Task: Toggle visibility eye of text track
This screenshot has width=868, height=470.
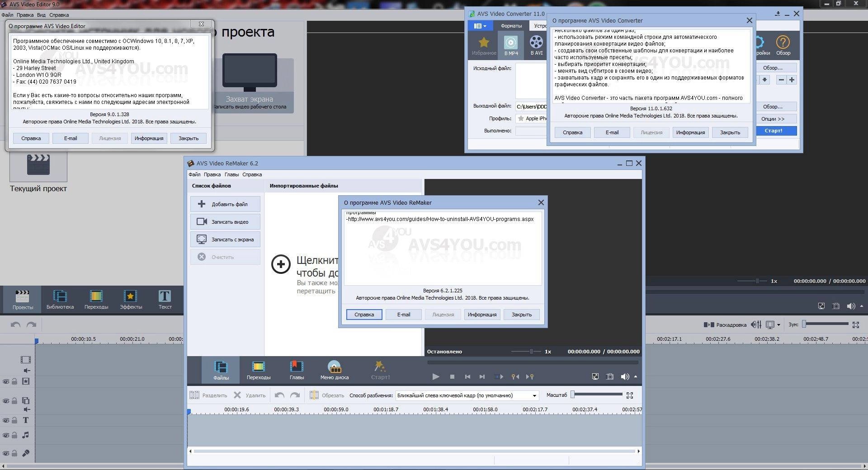Action: [x=6, y=420]
